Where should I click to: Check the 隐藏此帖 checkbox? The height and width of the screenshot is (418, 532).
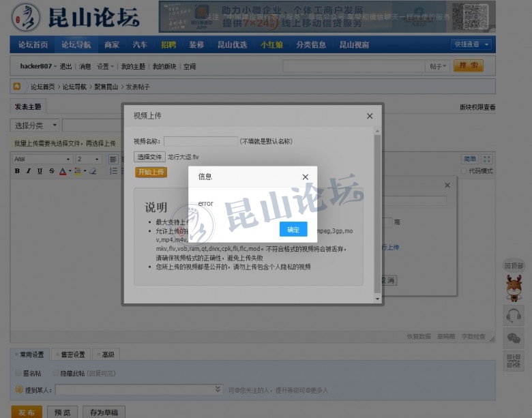pyautogui.click(x=55, y=374)
